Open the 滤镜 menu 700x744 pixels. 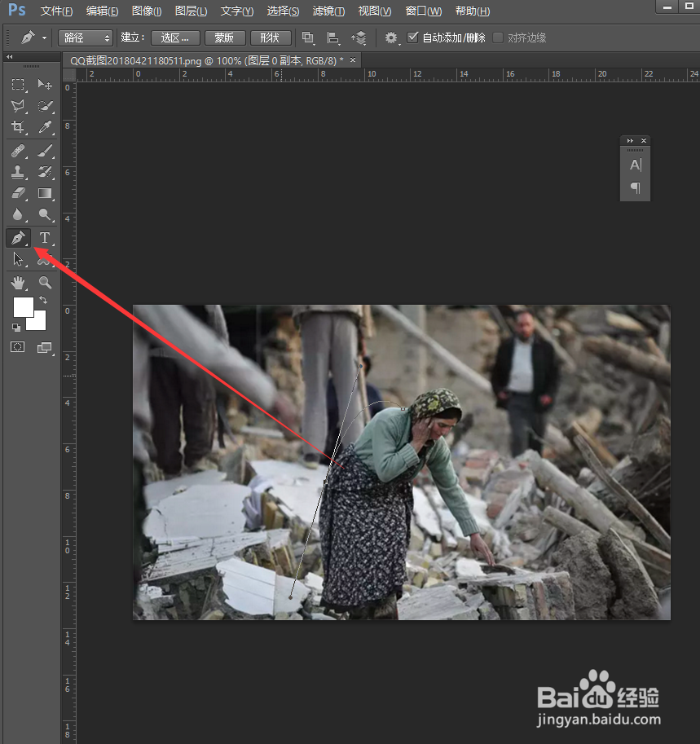(x=328, y=11)
